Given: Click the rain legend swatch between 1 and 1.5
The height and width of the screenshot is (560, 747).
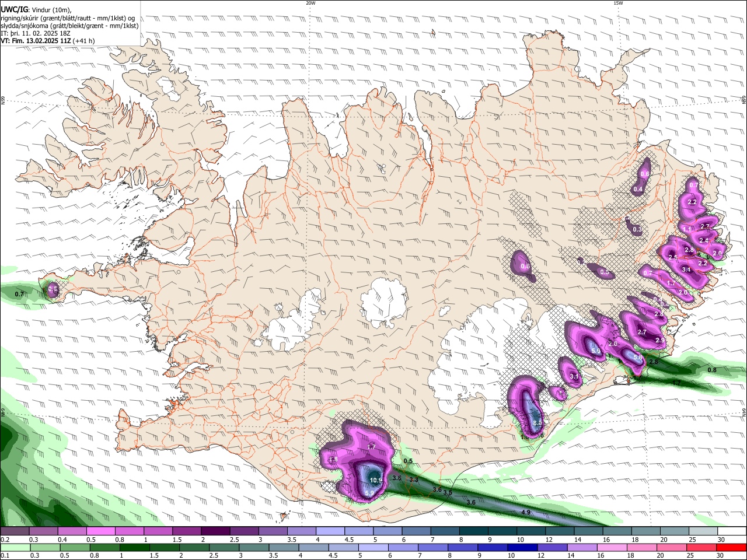Looking at the screenshot, I should coord(135,547).
